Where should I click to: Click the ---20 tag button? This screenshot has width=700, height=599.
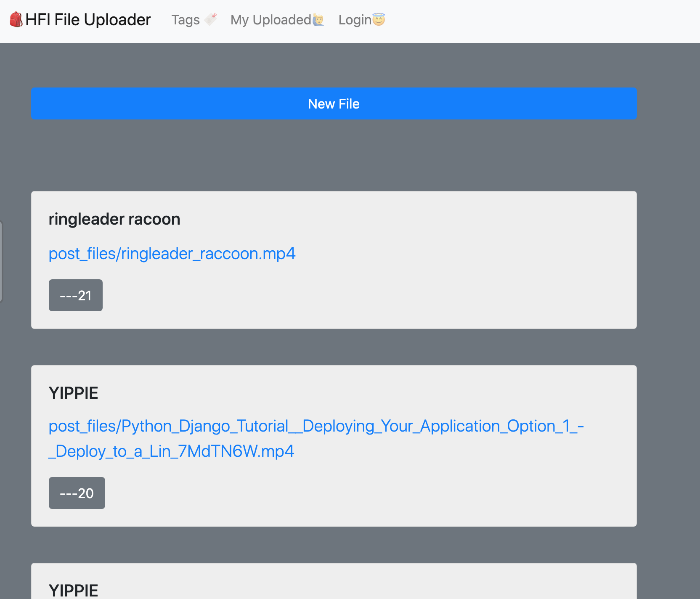point(77,493)
